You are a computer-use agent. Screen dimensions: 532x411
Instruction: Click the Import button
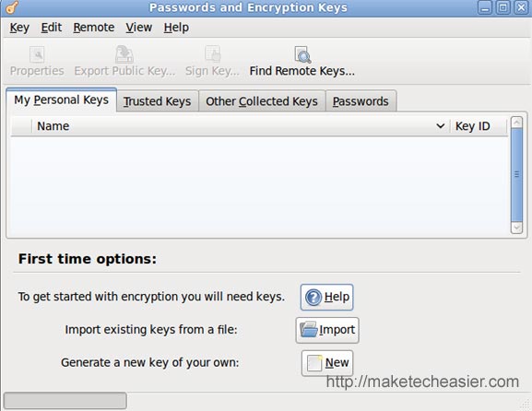pyautogui.click(x=327, y=330)
